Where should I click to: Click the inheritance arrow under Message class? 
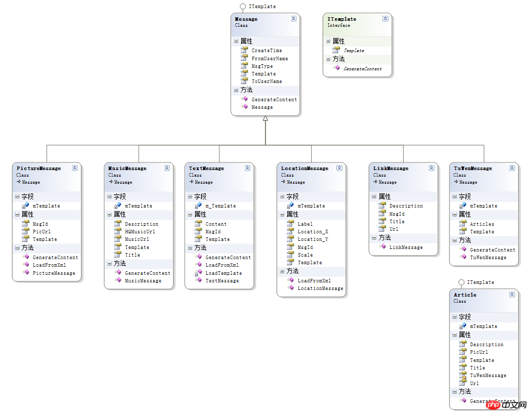[265, 118]
